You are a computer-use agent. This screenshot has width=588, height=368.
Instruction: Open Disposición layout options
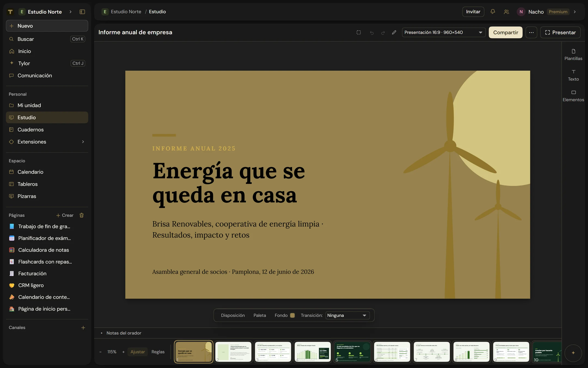click(x=233, y=315)
